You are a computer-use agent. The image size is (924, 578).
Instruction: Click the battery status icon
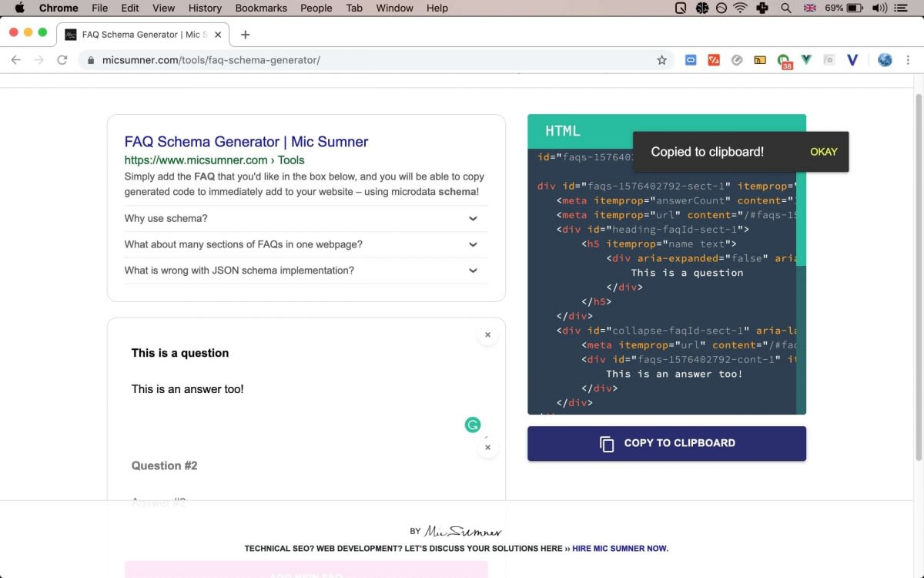tap(855, 8)
